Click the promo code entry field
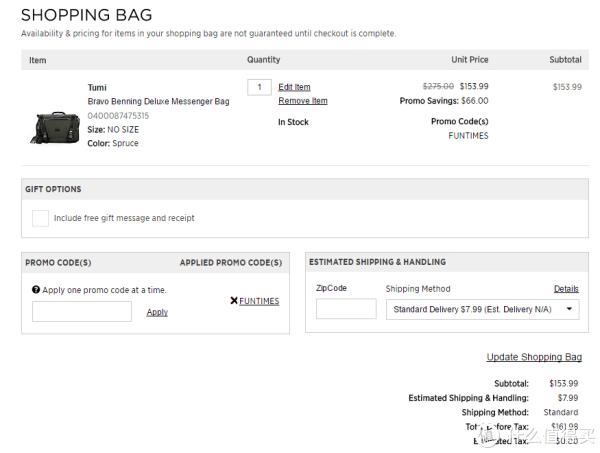Viewport: 600px width, 453px height. click(82, 311)
